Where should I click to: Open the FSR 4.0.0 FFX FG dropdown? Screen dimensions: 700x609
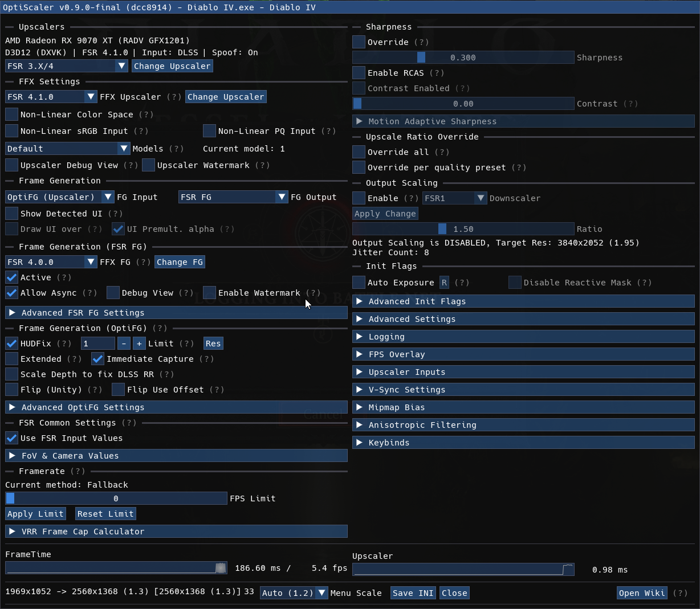click(51, 262)
